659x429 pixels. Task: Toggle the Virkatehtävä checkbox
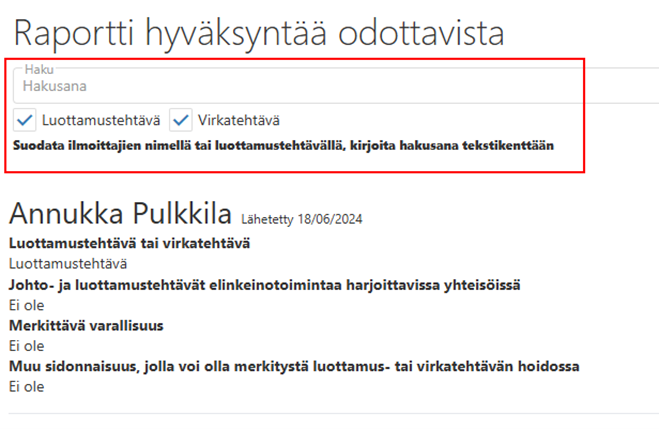181,121
